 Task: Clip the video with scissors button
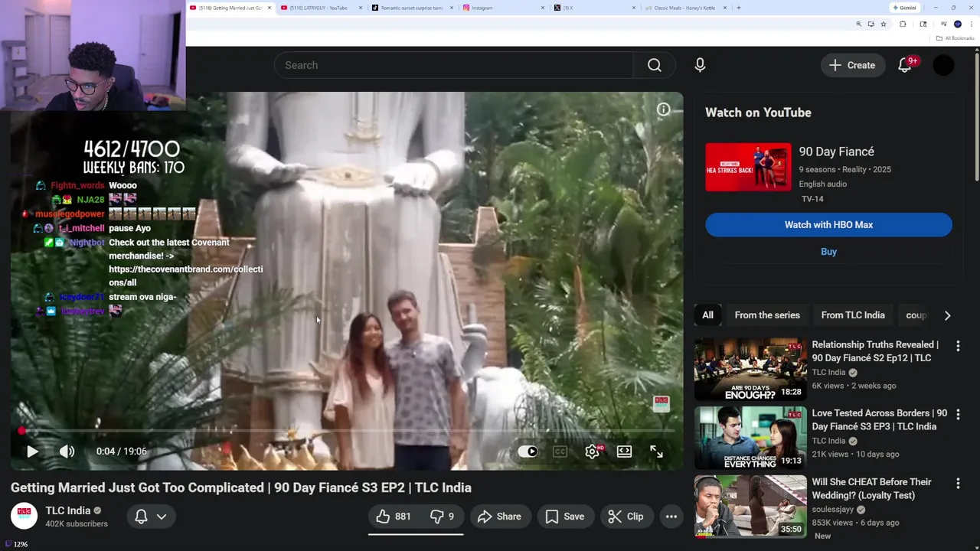626,517
